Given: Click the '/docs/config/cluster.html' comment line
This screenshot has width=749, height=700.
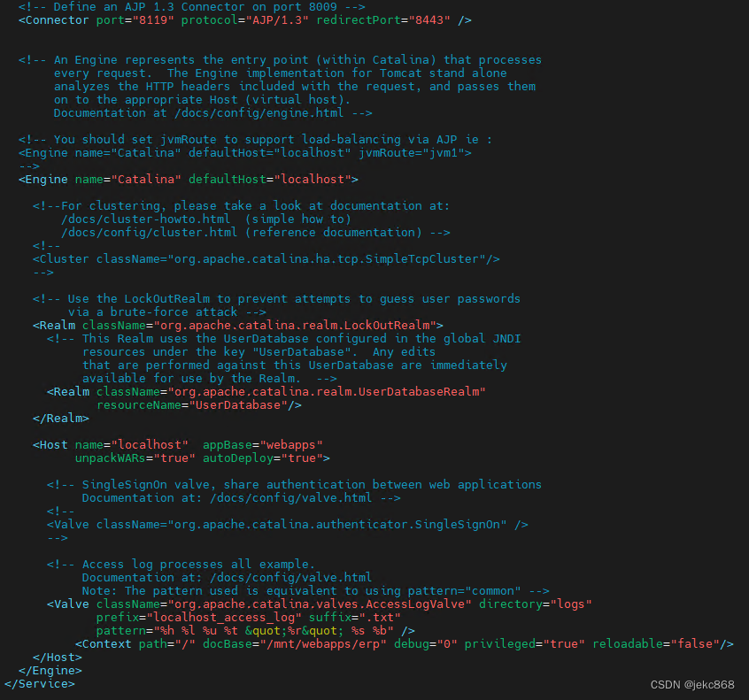Looking at the screenshot, I should (256, 233).
